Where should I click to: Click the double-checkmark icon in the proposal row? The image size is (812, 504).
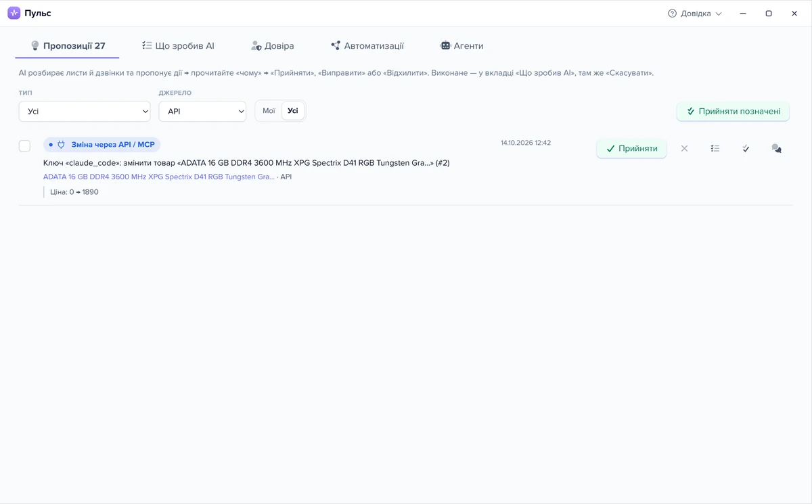click(x=746, y=148)
